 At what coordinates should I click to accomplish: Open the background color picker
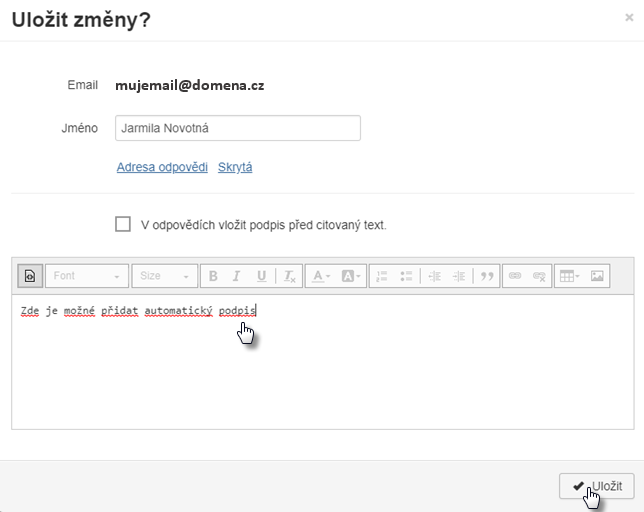pyautogui.click(x=351, y=276)
